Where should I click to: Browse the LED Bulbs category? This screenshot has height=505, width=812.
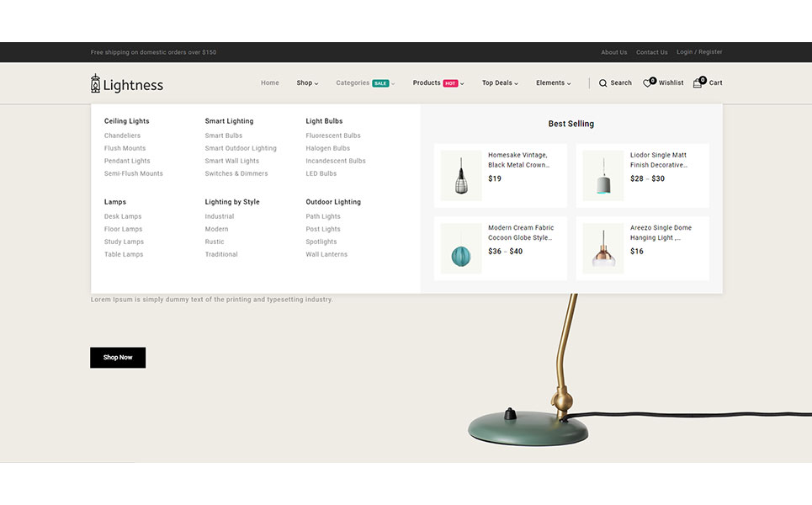pyautogui.click(x=321, y=173)
